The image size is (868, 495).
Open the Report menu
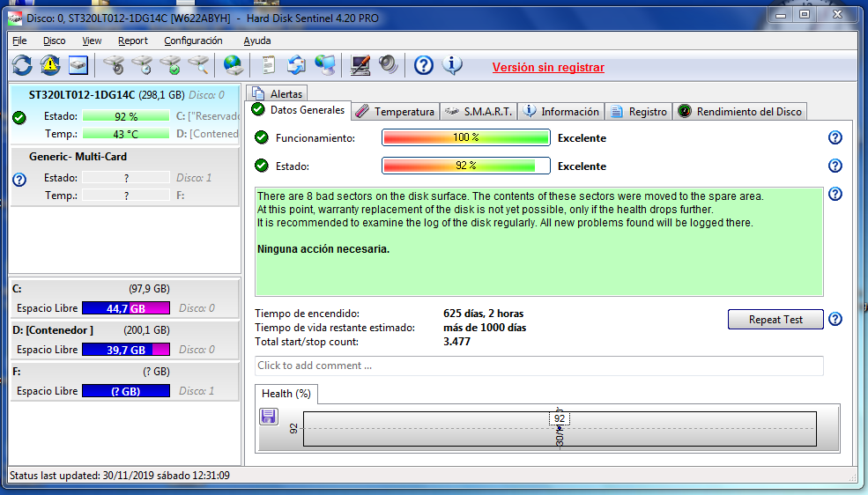point(133,41)
